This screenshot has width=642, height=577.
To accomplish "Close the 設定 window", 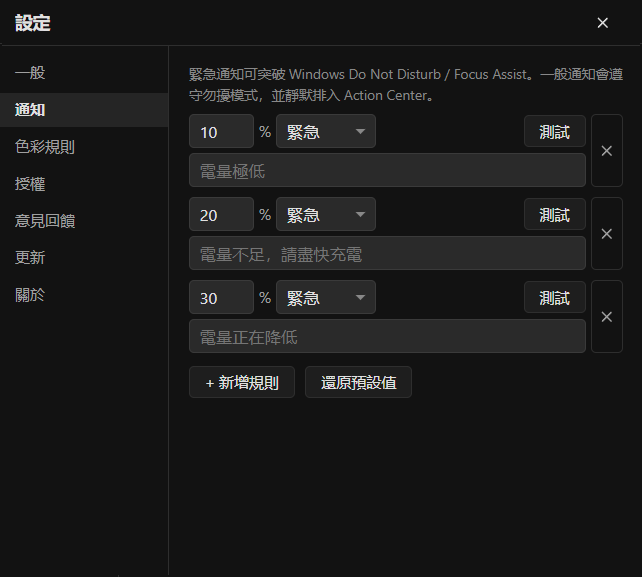I will pyautogui.click(x=602, y=23).
